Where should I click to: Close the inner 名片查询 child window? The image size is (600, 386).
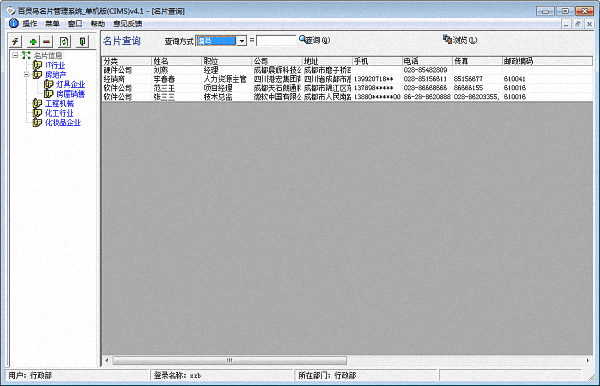[589, 24]
